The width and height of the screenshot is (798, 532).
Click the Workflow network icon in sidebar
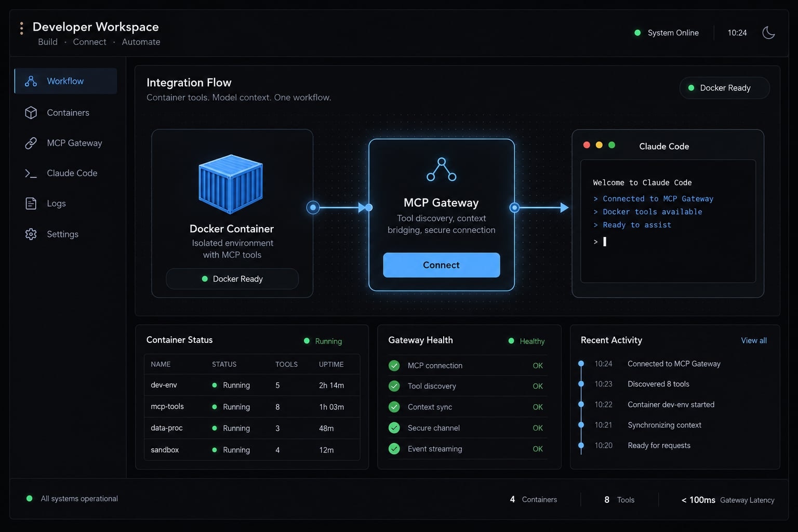[31, 81]
